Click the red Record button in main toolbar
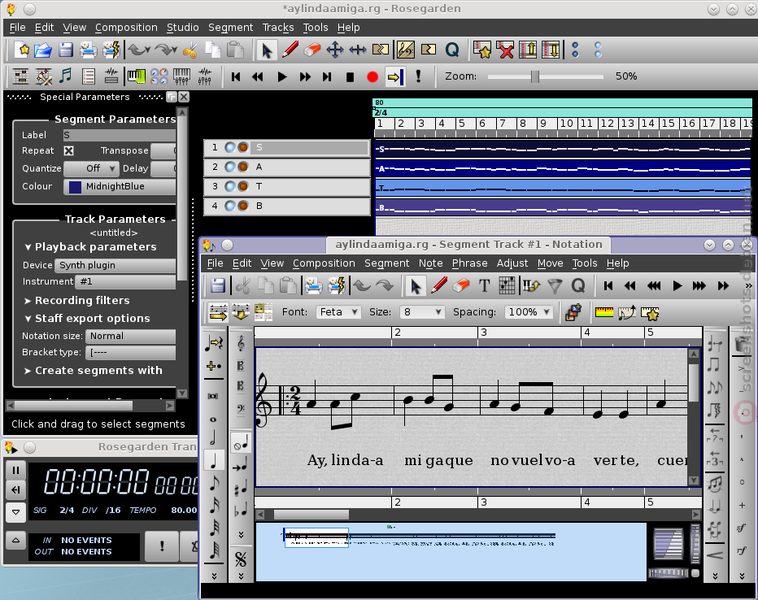The width and height of the screenshot is (758, 600). (372, 77)
